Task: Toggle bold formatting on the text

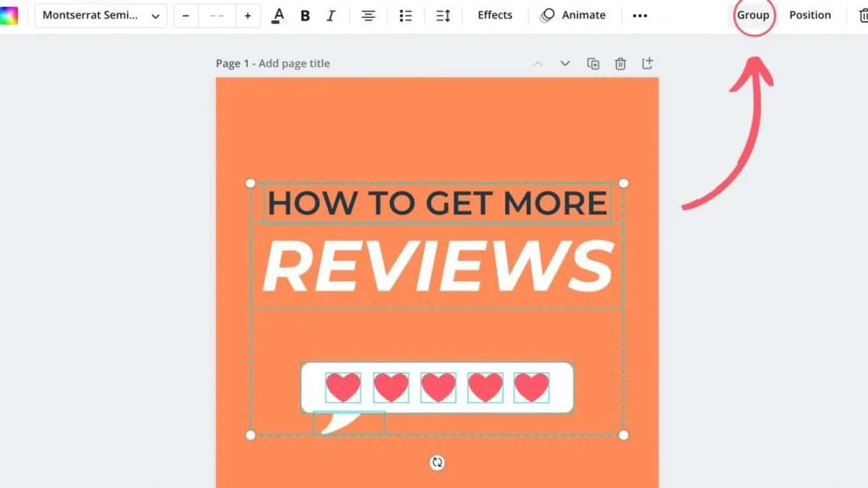Action: point(305,14)
